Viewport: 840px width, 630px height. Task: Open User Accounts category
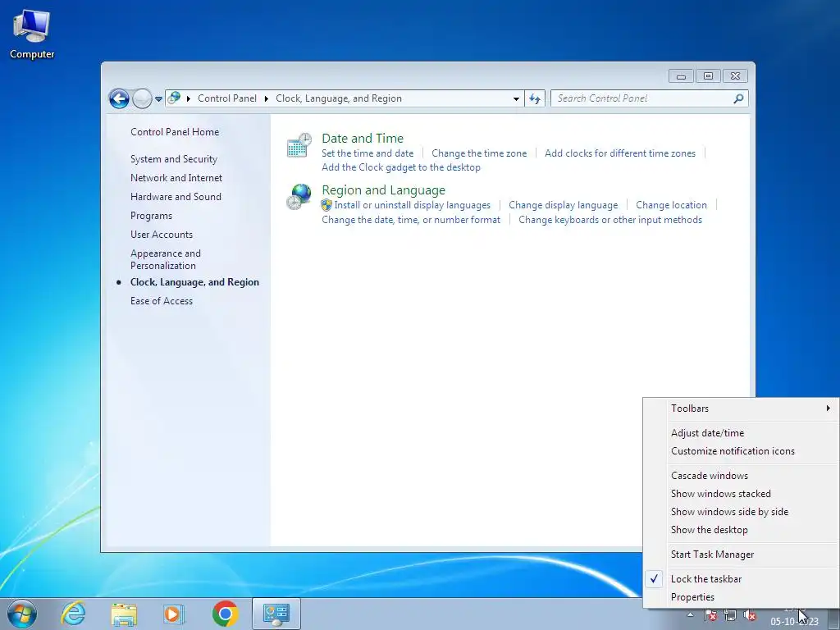(x=162, y=235)
